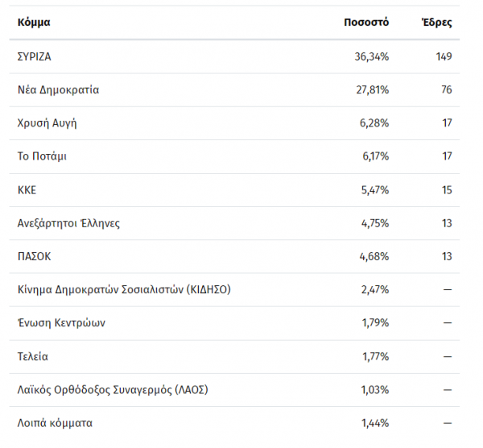Click Ανεξάρτητοι Έλληνες party label

[x=68, y=223]
